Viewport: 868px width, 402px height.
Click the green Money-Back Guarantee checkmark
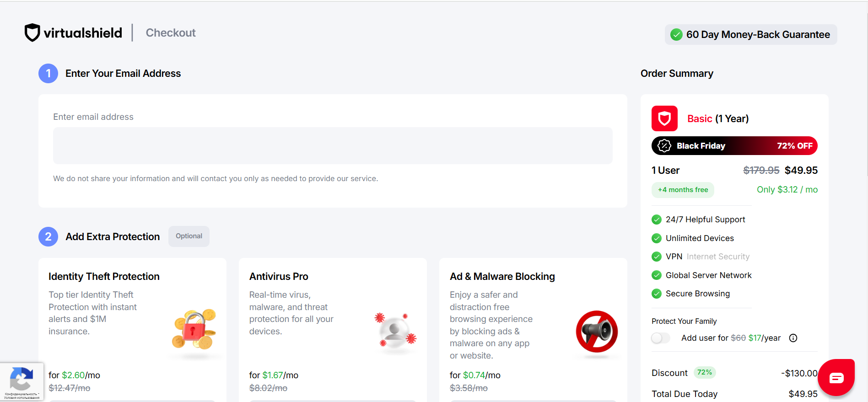pyautogui.click(x=676, y=35)
